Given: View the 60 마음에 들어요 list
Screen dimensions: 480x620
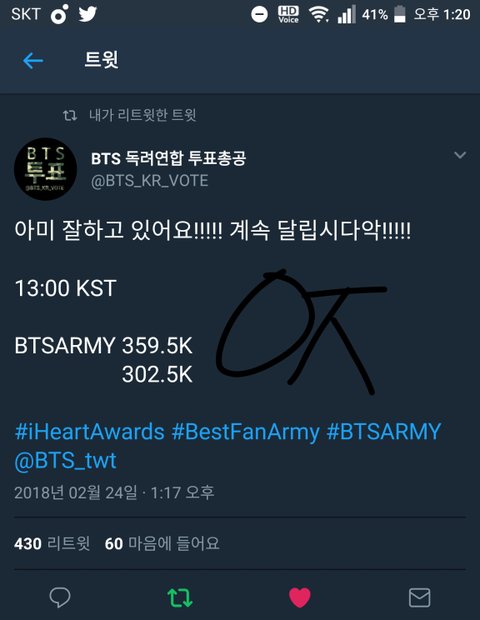Looking at the screenshot, I should (x=162, y=544).
